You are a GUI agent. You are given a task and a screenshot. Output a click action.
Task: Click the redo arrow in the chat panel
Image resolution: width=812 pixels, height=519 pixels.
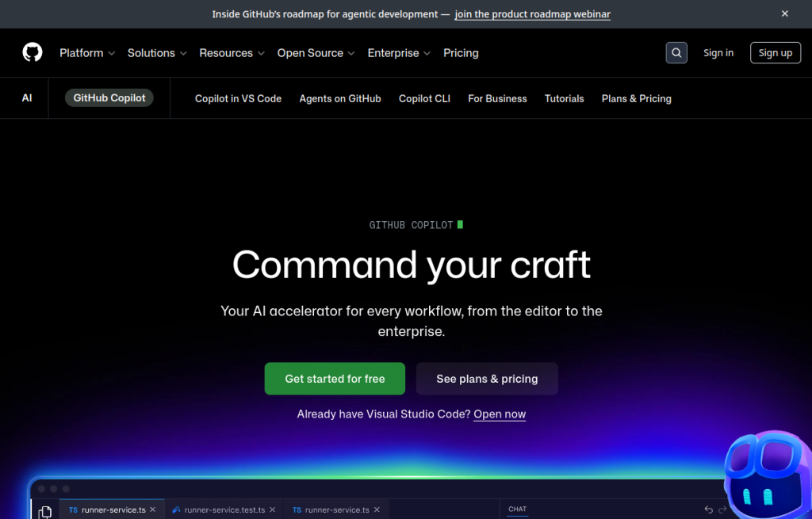pos(721,509)
